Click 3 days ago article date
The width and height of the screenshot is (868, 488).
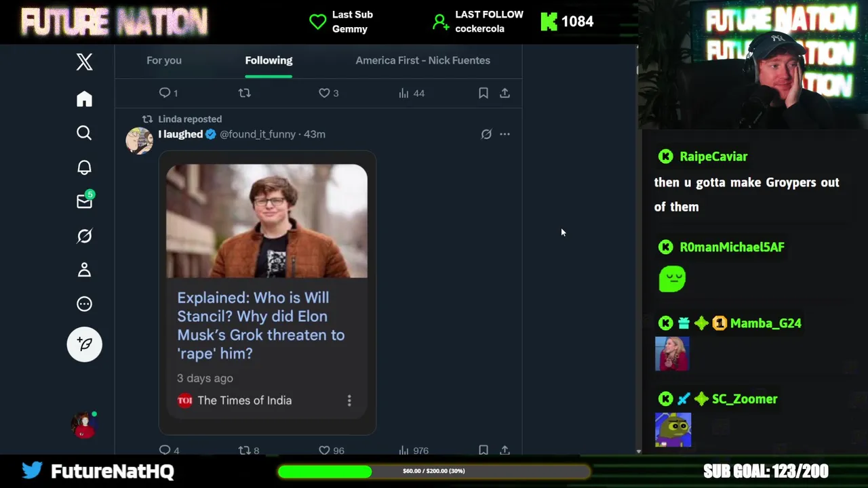pyautogui.click(x=205, y=378)
